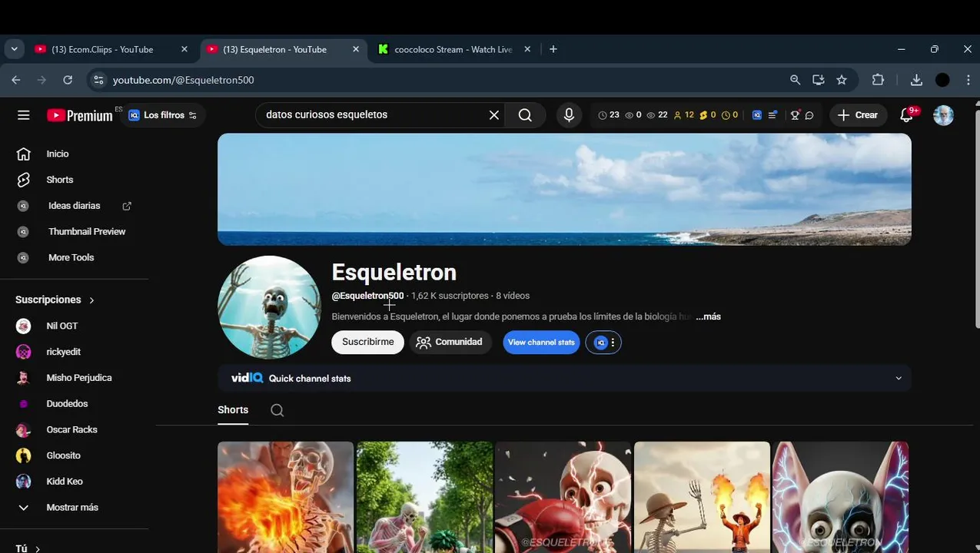Clear the search query with the X

click(x=494, y=115)
